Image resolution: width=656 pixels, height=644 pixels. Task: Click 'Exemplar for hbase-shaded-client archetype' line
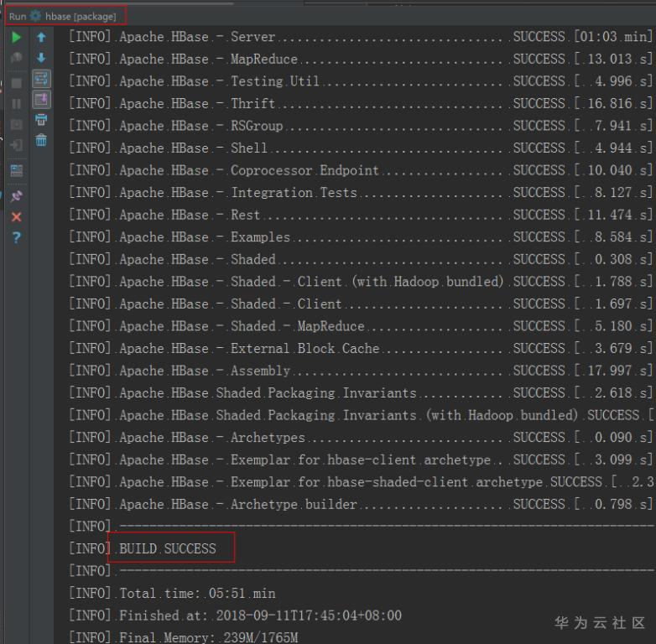362,482
